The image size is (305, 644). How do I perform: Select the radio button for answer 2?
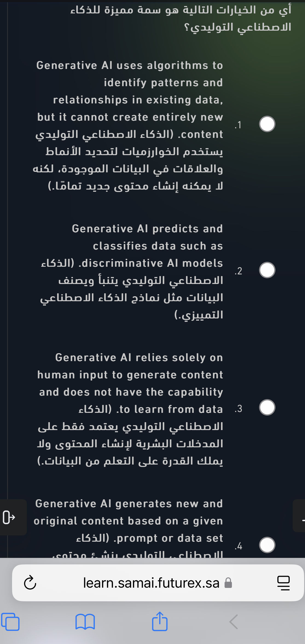(x=267, y=270)
